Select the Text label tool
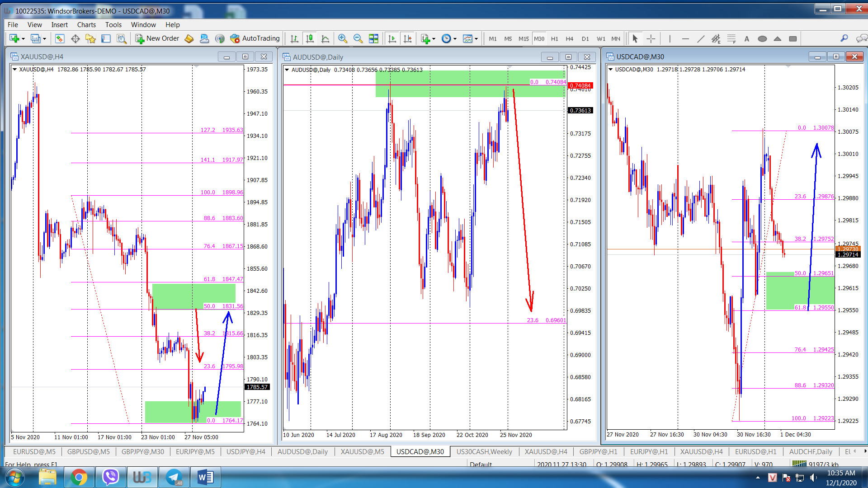868x488 pixels. (747, 39)
